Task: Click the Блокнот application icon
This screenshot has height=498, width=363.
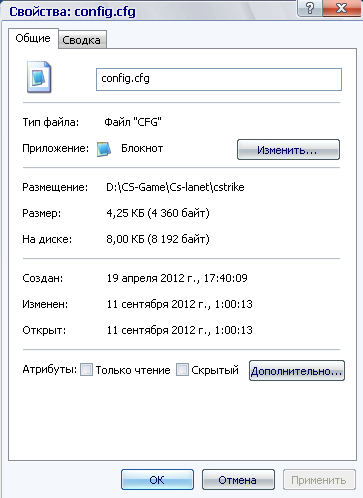Action: click(104, 149)
